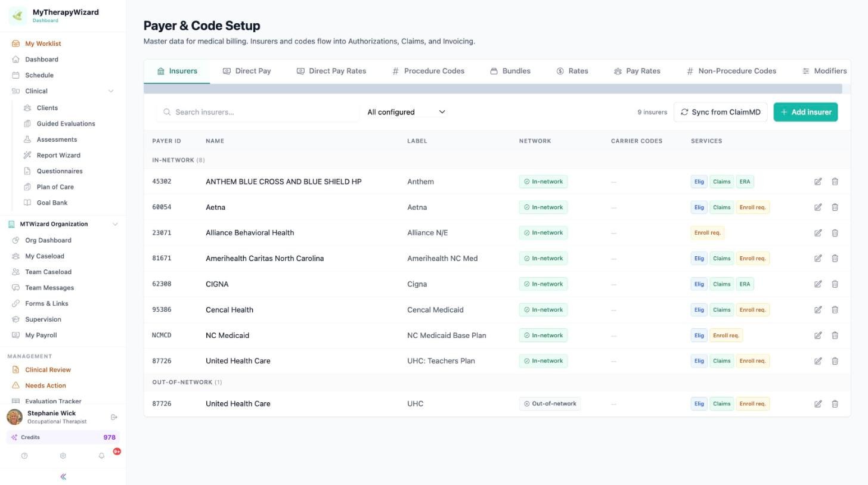868x485 pixels.
Task: Click the ERA badge in CIGNA row
Action: click(x=745, y=284)
